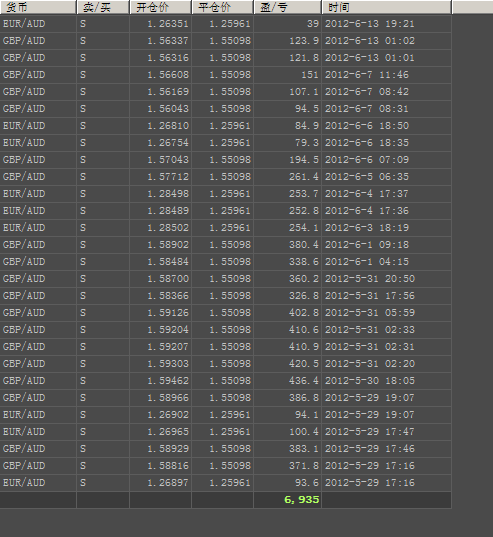Sort by the 开仓价 column header
Viewport: 493px width, 537px height.
coord(161,7)
